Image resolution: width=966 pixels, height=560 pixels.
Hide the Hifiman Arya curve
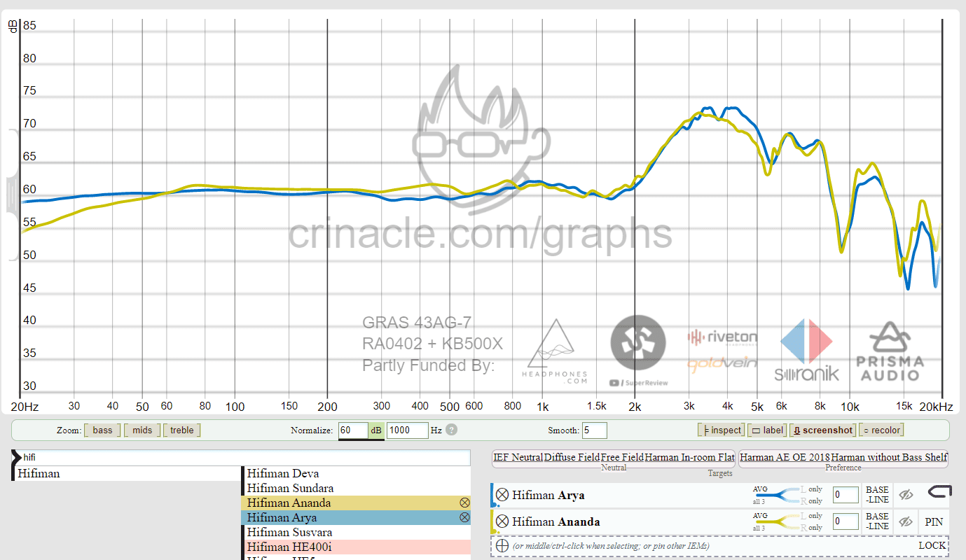pos(906,495)
